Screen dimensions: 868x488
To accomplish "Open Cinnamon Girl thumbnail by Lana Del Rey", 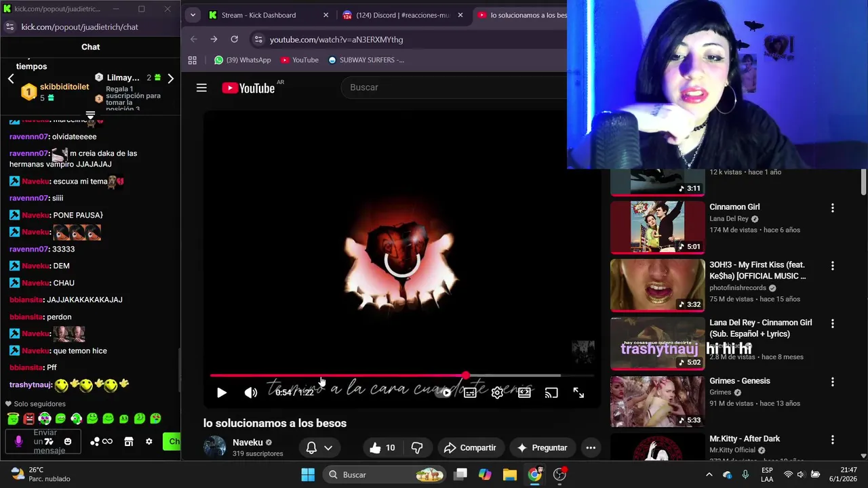I will tap(657, 228).
